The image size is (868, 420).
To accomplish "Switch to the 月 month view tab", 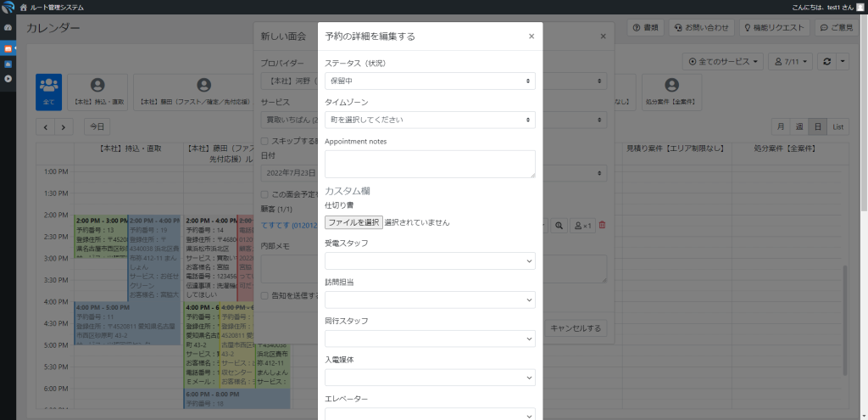I will (780, 126).
